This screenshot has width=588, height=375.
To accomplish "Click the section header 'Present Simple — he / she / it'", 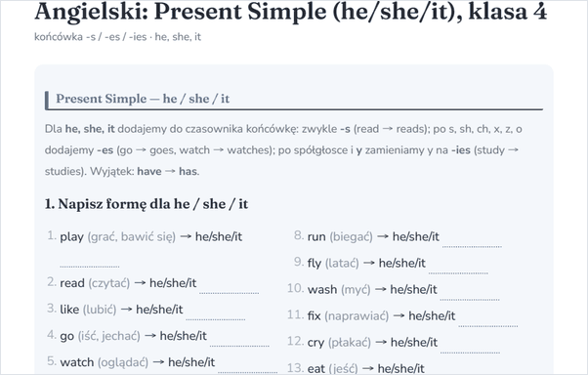I will point(143,99).
